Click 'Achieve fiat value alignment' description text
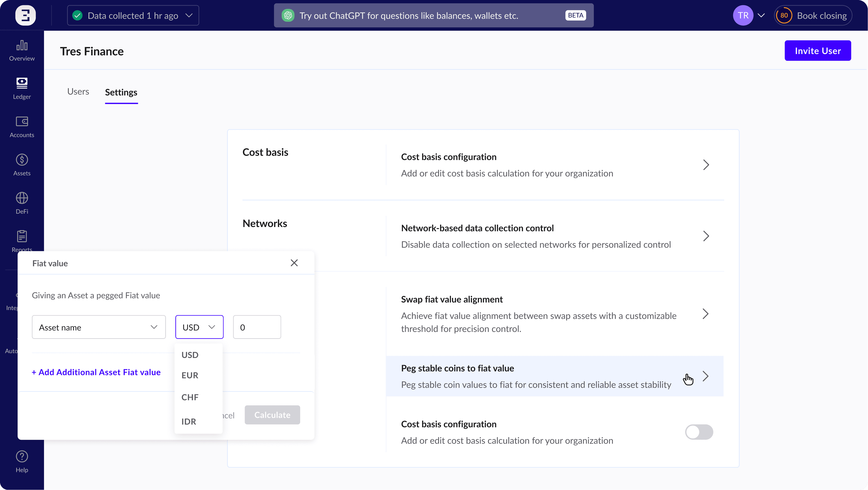This screenshot has height=490, width=868. click(x=539, y=322)
